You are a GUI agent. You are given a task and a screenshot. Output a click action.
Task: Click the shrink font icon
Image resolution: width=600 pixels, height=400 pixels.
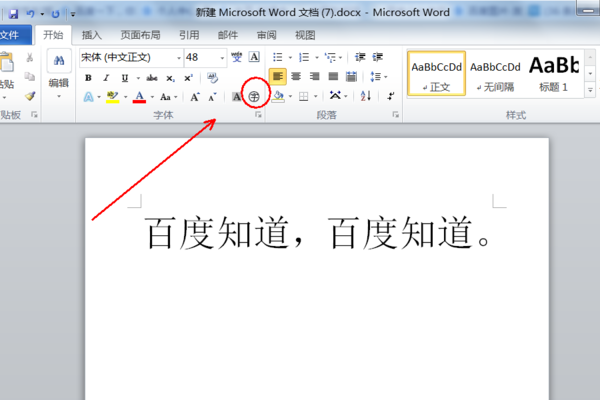click(212, 97)
